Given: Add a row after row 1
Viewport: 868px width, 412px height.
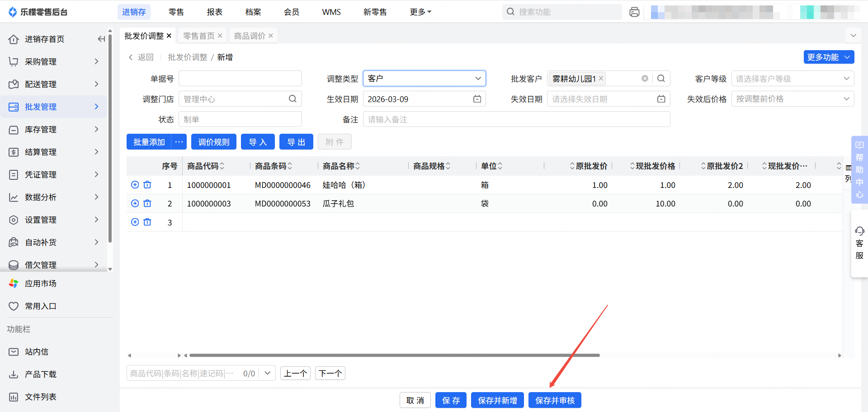Looking at the screenshot, I should click(x=135, y=185).
